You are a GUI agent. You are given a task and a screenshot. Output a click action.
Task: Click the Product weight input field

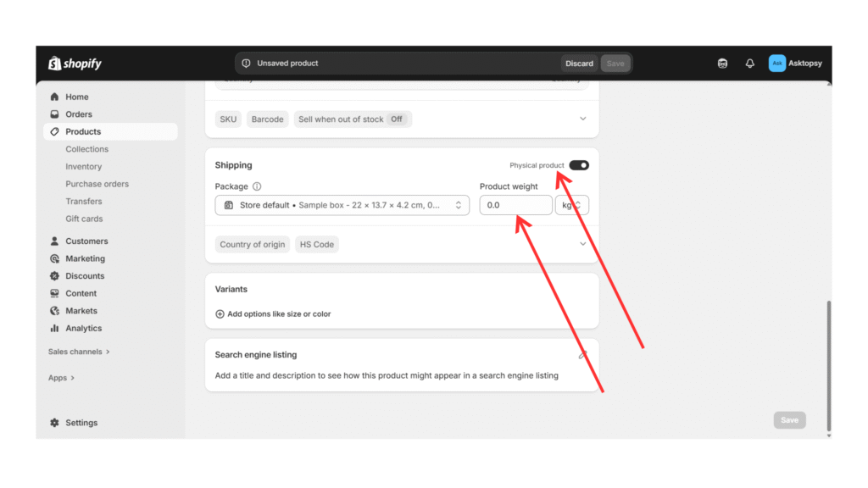[515, 205]
